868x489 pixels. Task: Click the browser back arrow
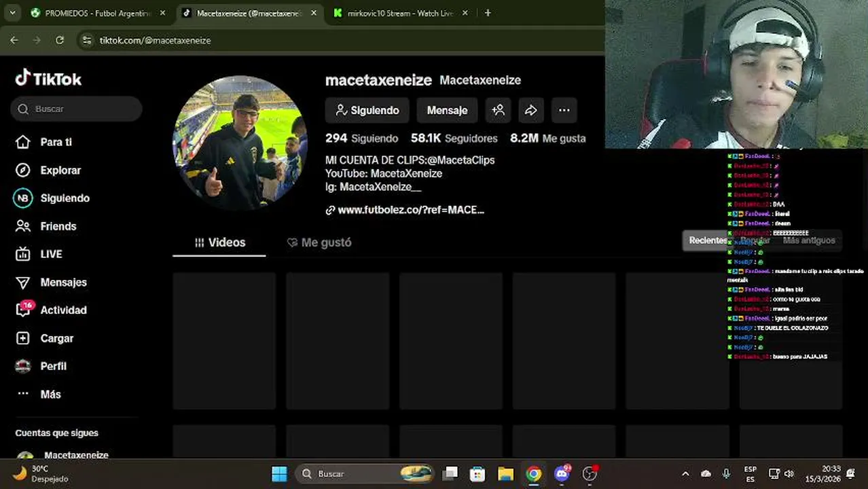click(14, 40)
